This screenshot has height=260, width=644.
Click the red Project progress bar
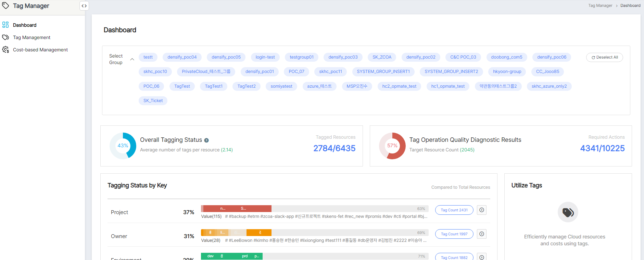236,209
